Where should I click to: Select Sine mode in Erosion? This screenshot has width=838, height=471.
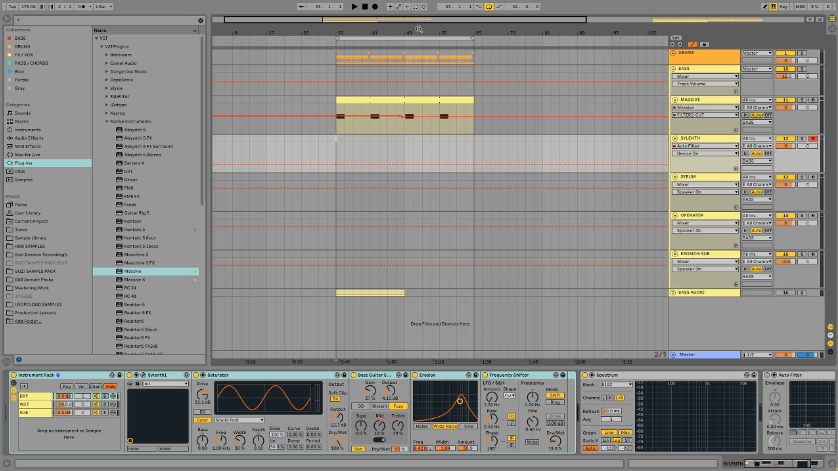tap(469, 426)
